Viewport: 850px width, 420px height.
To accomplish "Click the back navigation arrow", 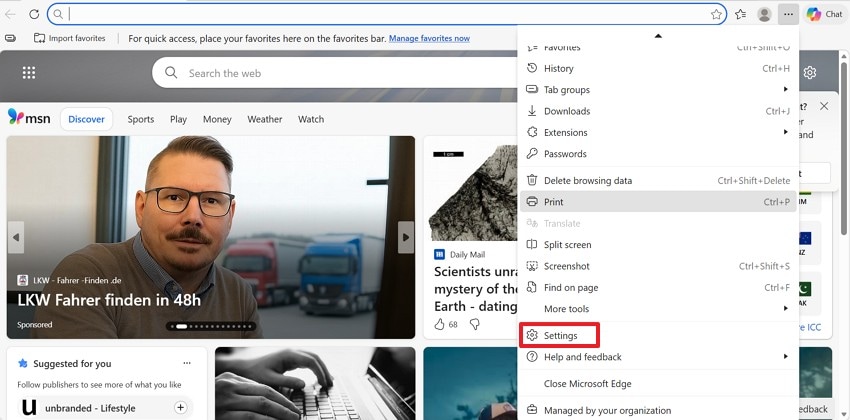I will [x=10, y=15].
